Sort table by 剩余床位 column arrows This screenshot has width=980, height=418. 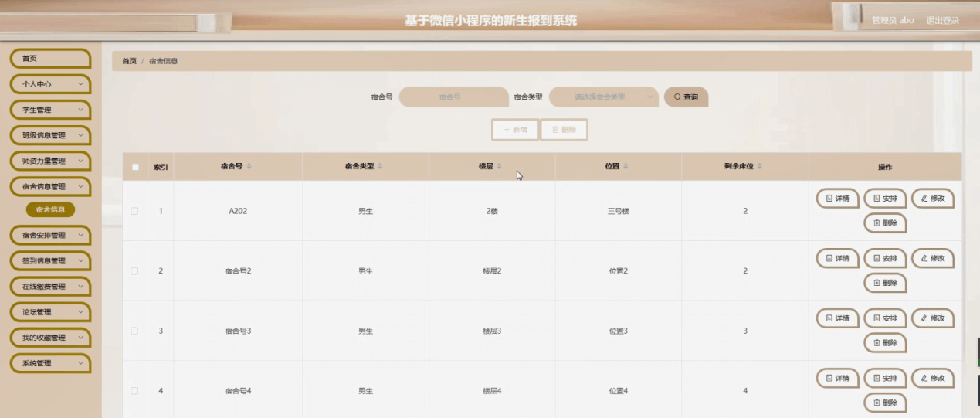click(760, 167)
